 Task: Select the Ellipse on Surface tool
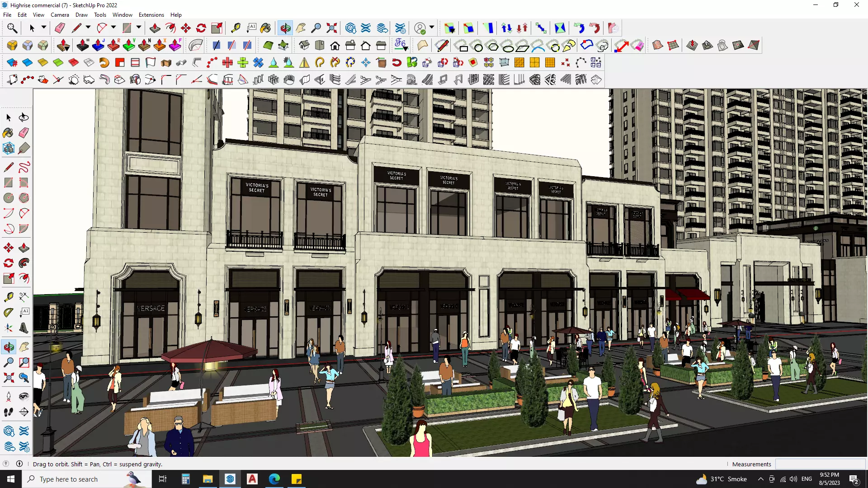point(507,46)
